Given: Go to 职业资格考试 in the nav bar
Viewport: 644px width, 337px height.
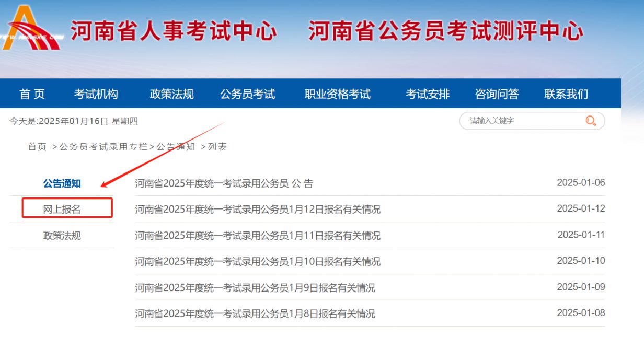Looking at the screenshot, I should [x=338, y=94].
